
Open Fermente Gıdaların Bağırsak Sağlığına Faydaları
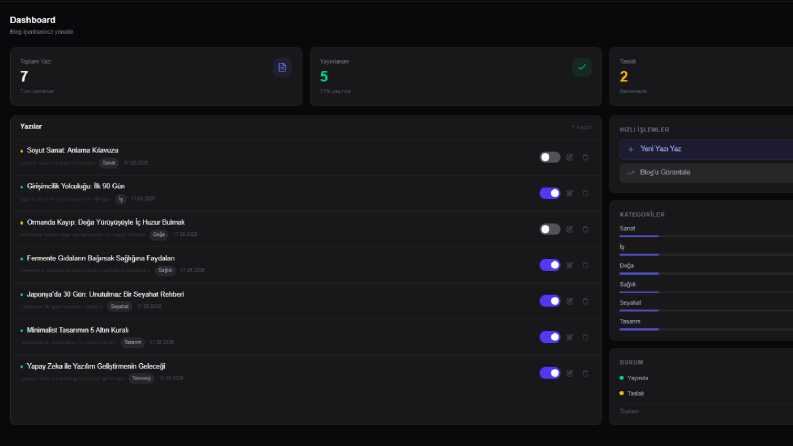pyautogui.click(x=101, y=258)
